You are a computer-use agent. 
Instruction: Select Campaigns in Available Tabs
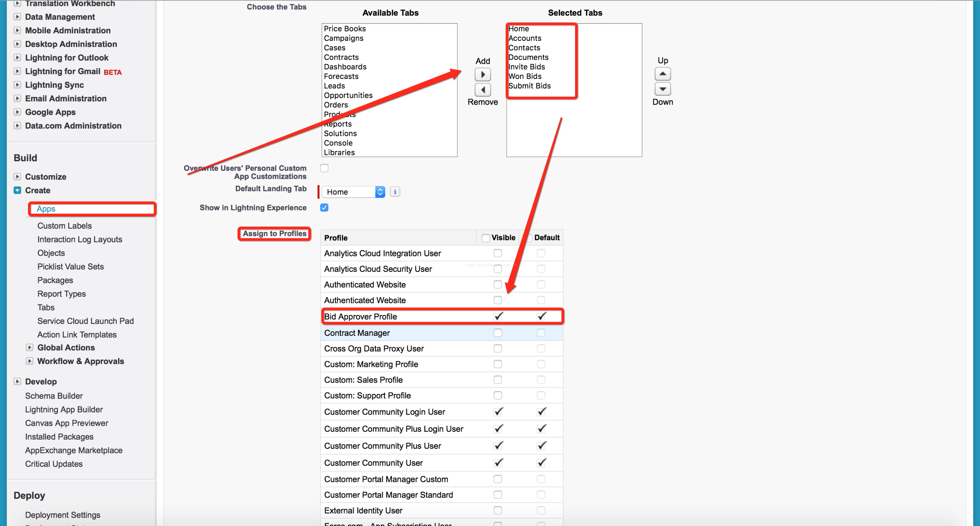pyautogui.click(x=344, y=38)
